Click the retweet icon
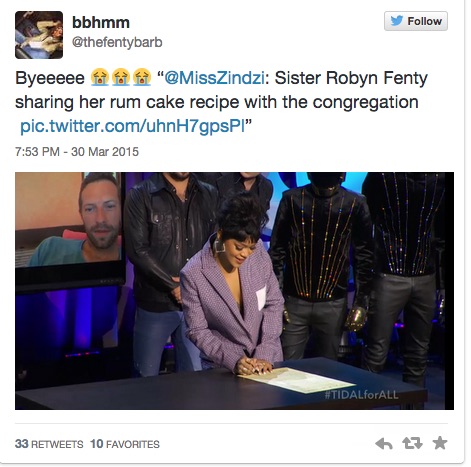Screen dimensions: 471x467 (412, 443)
